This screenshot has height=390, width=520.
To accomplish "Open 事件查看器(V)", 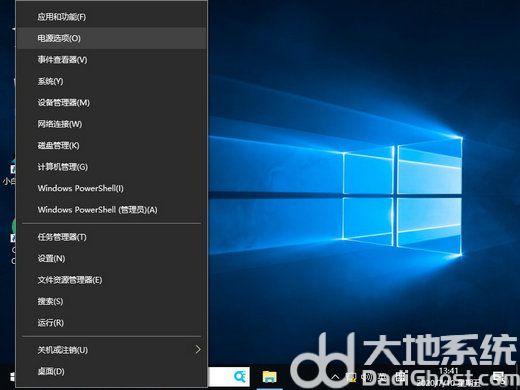I will (x=112, y=60).
